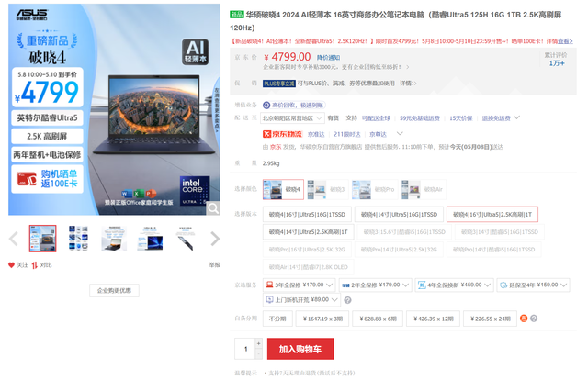Select the fifth product thumbnail
The height and width of the screenshot is (380, 588).
[186, 239]
